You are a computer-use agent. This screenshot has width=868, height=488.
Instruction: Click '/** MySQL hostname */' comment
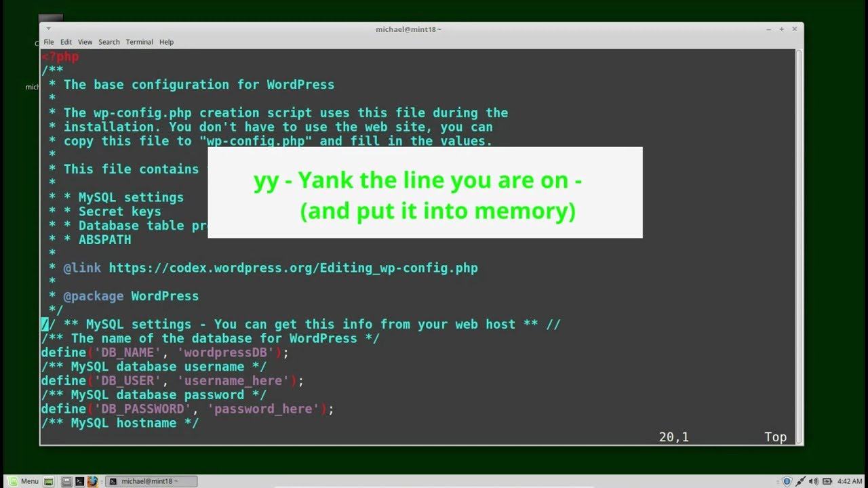tap(120, 423)
